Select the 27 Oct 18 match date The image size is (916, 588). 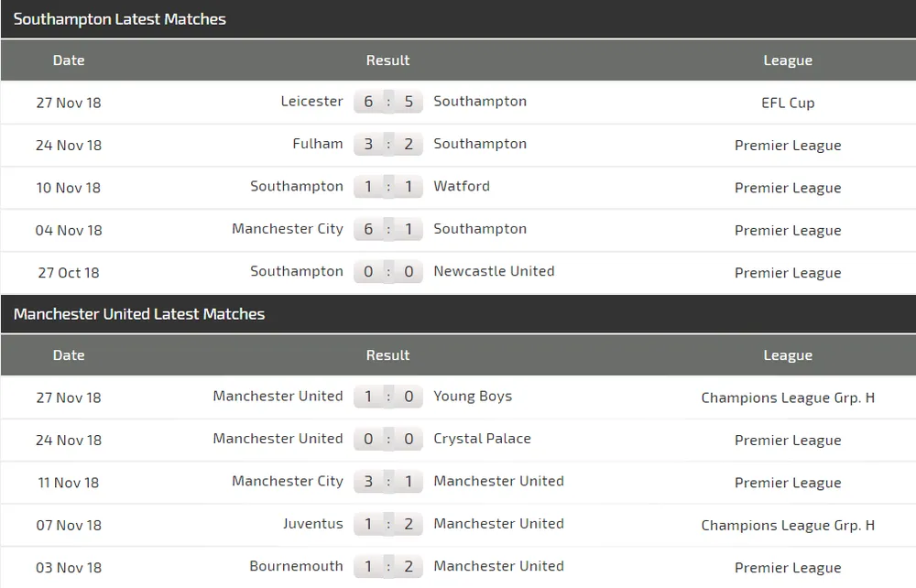[x=69, y=272]
